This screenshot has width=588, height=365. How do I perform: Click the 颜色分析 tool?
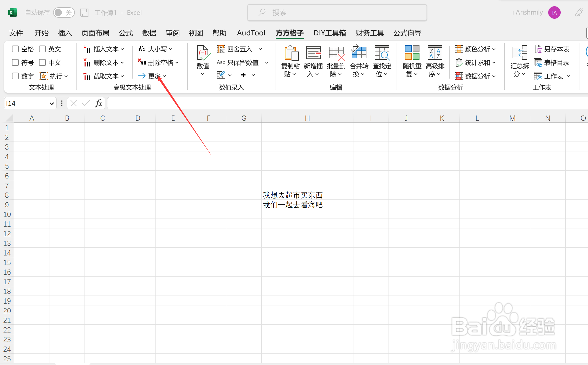point(475,49)
